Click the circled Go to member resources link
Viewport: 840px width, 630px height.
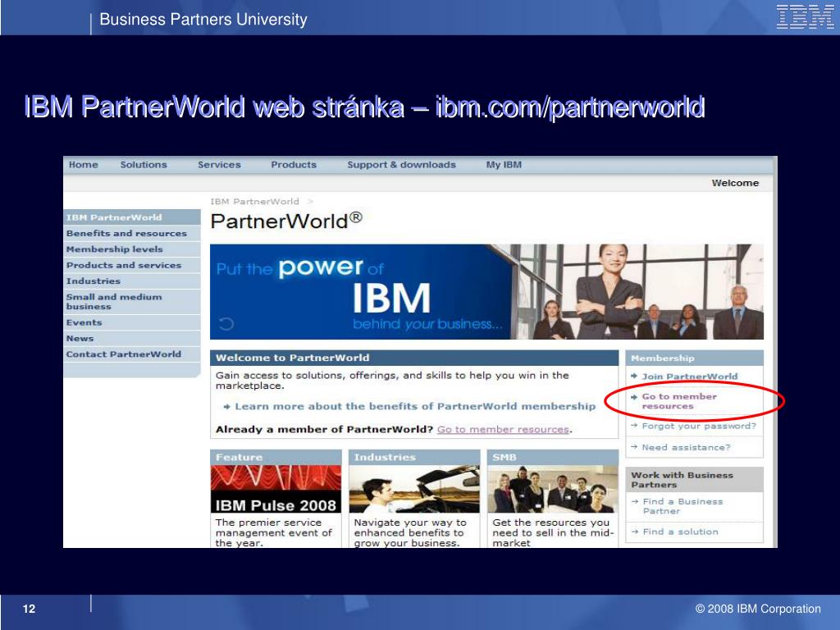click(x=678, y=401)
